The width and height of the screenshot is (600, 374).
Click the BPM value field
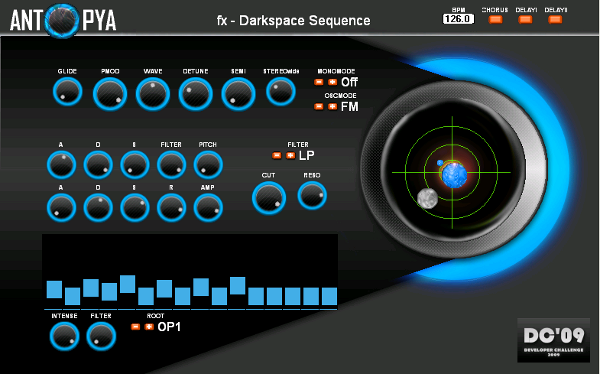(x=458, y=19)
